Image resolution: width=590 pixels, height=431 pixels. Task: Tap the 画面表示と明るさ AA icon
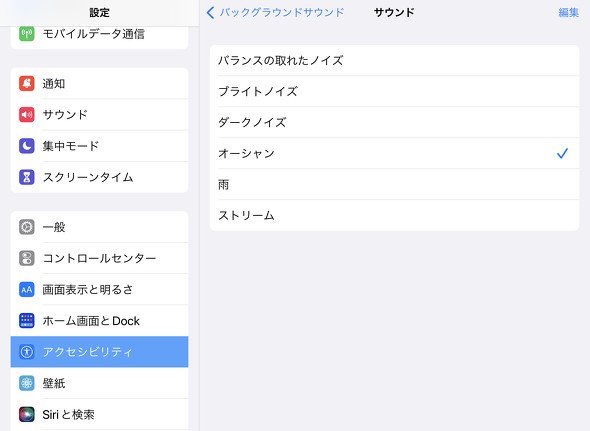27,289
